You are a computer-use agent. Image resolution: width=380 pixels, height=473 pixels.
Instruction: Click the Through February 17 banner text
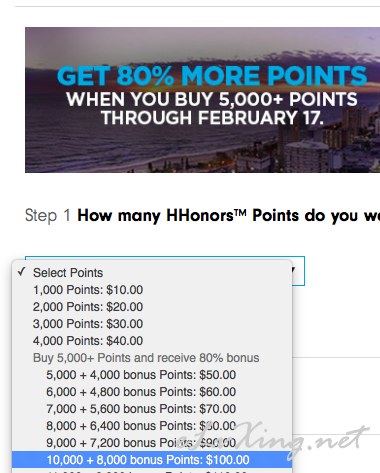[212, 118]
